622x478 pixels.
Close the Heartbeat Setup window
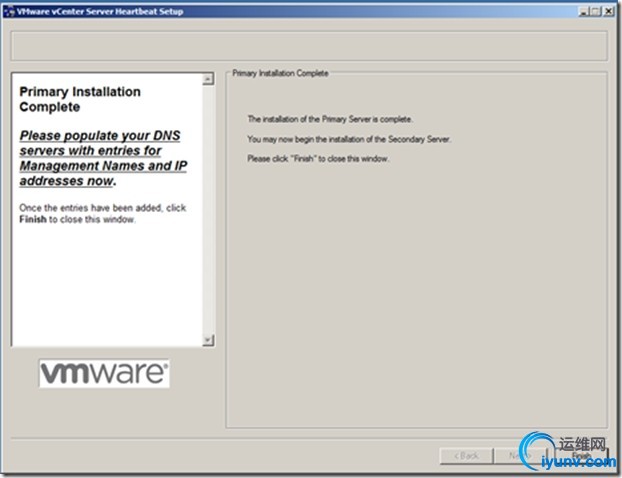[609, 12]
